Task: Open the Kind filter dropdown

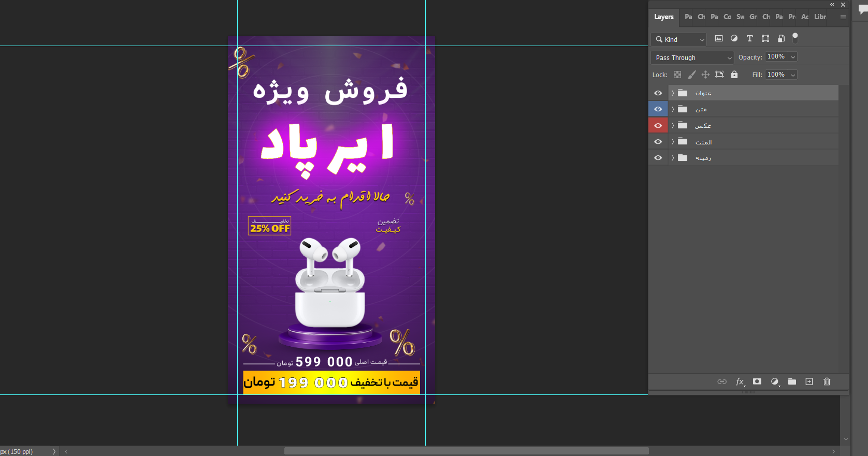Action: tap(678, 39)
